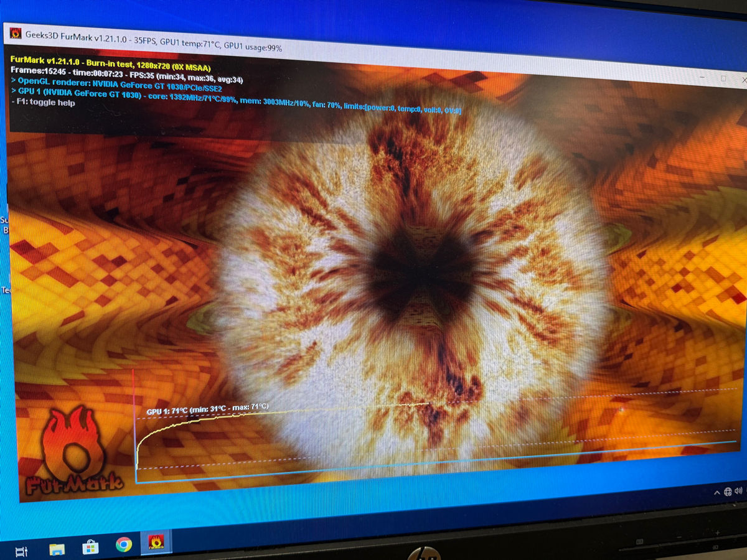This screenshot has width=747, height=560.
Task: Click the 'F1: toggle help' text
Action: (43, 103)
